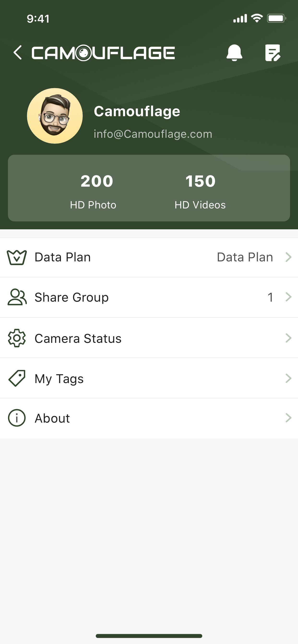Open the Camera Status menu item
Screen dimensions: 298x644
(x=149, y=338)
